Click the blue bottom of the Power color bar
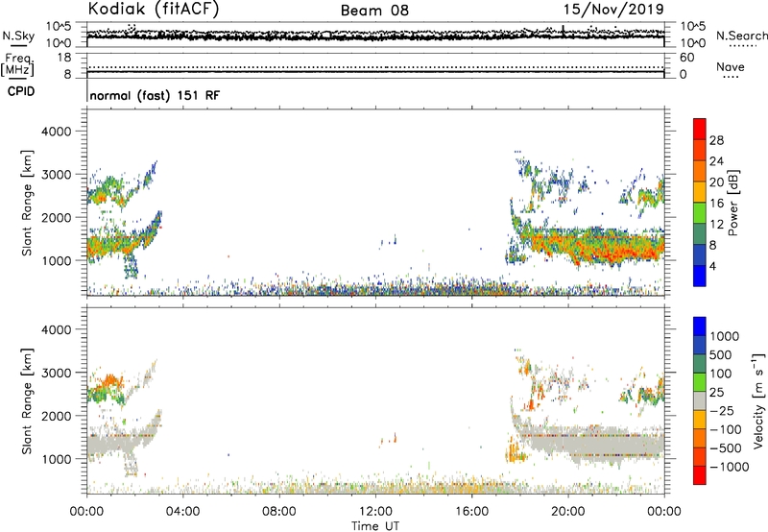The image size is (768, 532). coord(700,276)
